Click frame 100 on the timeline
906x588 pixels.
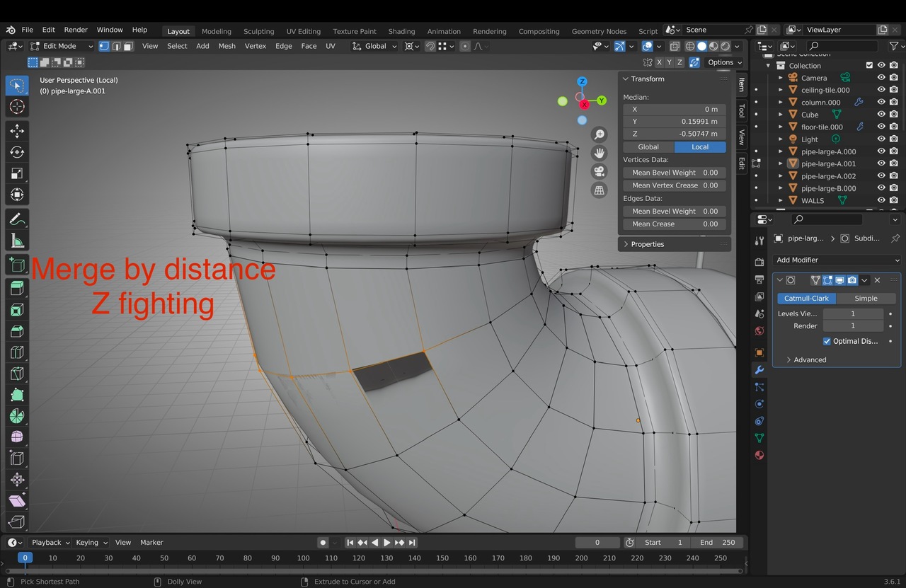303,558
